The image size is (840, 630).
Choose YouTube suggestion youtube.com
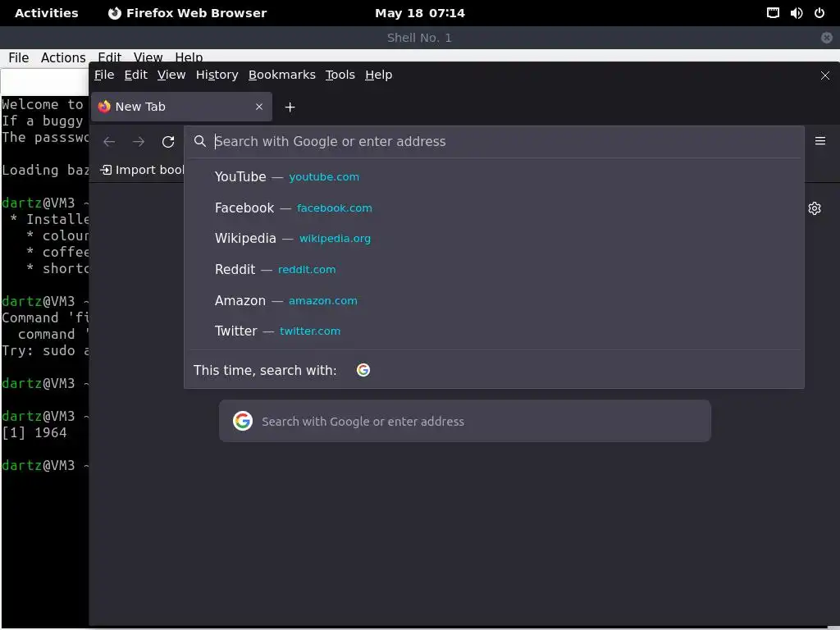click(494, 177)
